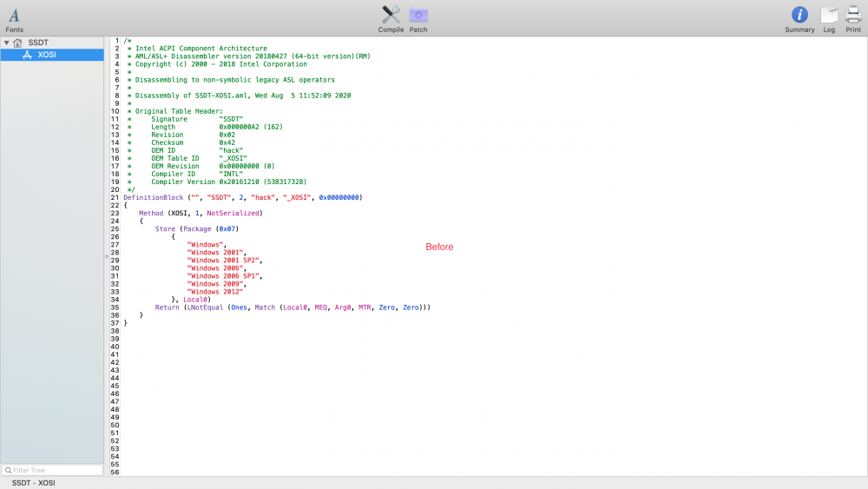Open the Log window
868x489 pixels.
(829, 16)
